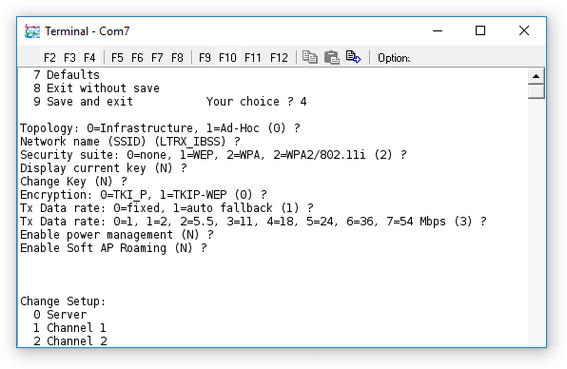Click the F9 function key button
This screenshot has height=369, width=567.
[x=205, y=58]
